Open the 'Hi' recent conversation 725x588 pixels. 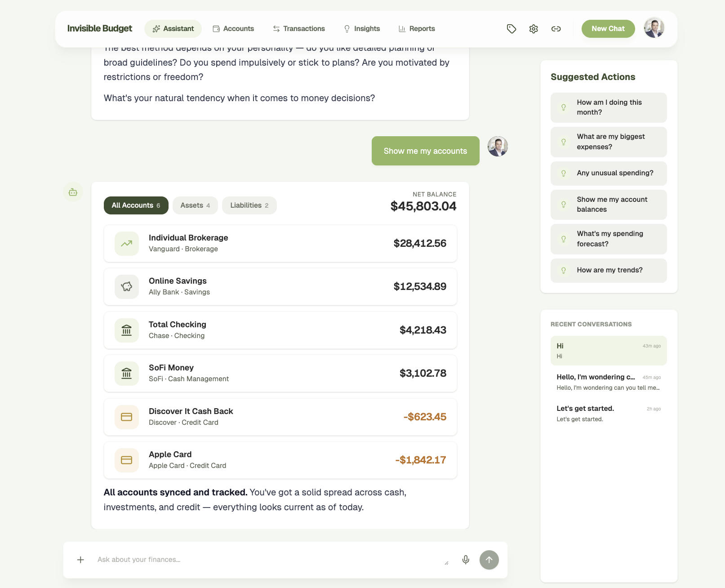point(609,351)
